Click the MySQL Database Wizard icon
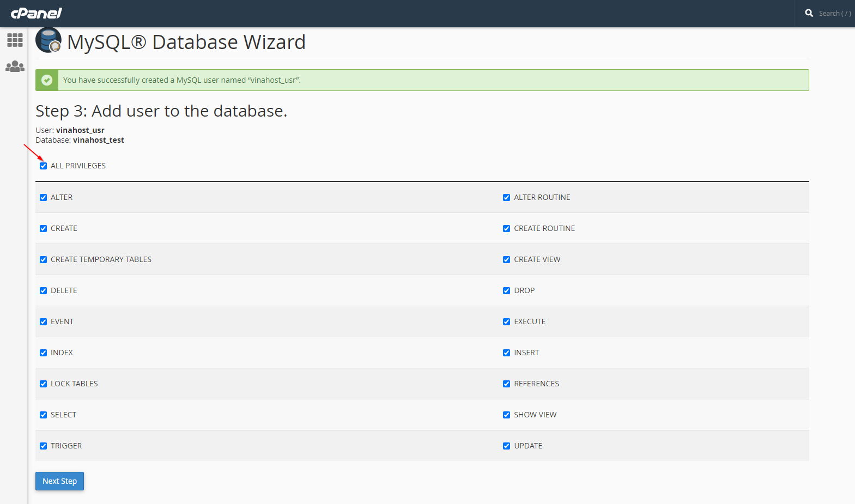The height and width of the screenshot is (504, 855). [x=48, y=41]
